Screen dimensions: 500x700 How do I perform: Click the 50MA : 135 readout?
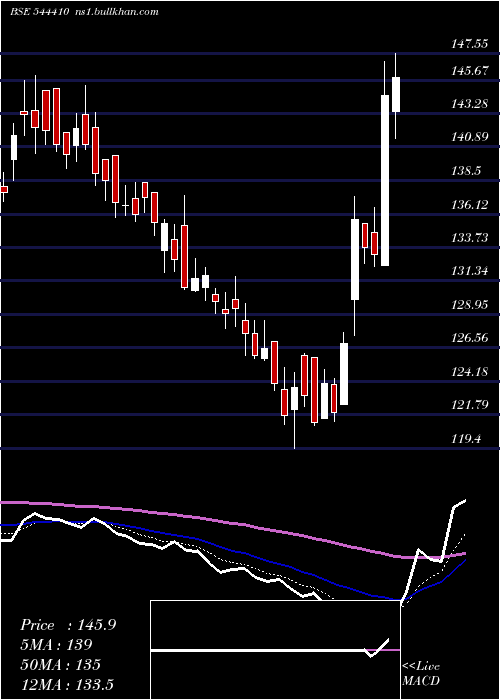[x=60, y=665]
